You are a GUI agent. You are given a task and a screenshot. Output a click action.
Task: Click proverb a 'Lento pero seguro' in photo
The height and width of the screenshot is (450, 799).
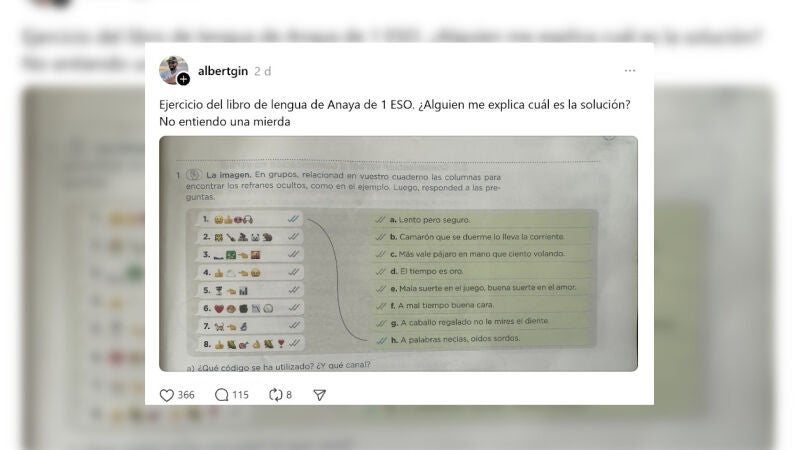tap(430, 220)
